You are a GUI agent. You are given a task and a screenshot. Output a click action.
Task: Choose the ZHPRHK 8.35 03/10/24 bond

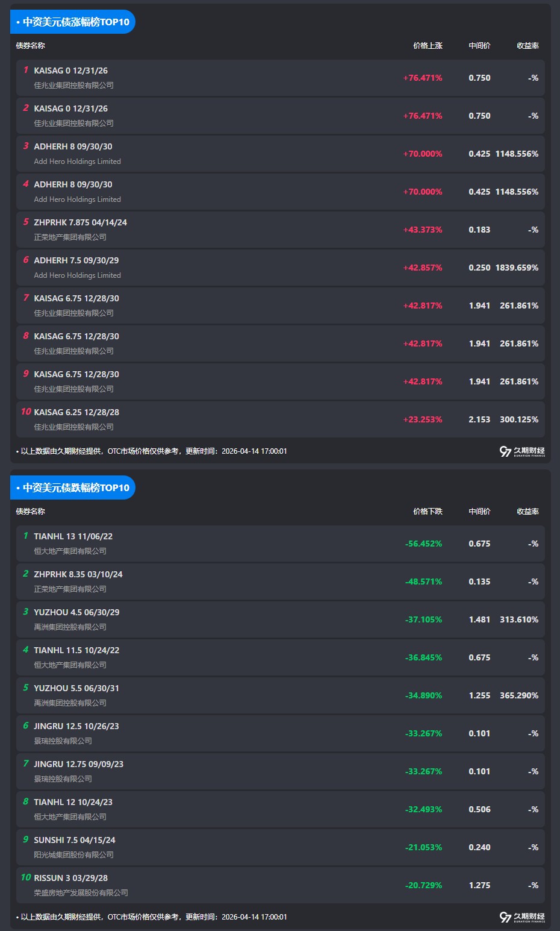78,574
